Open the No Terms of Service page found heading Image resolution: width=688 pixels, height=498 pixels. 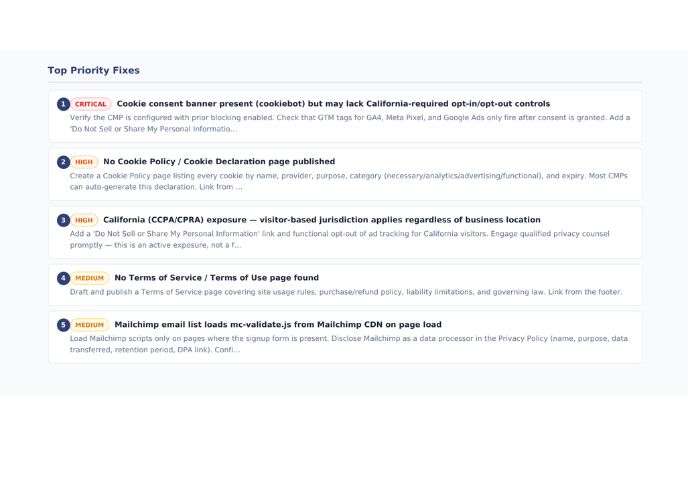(x=216, y=277)
